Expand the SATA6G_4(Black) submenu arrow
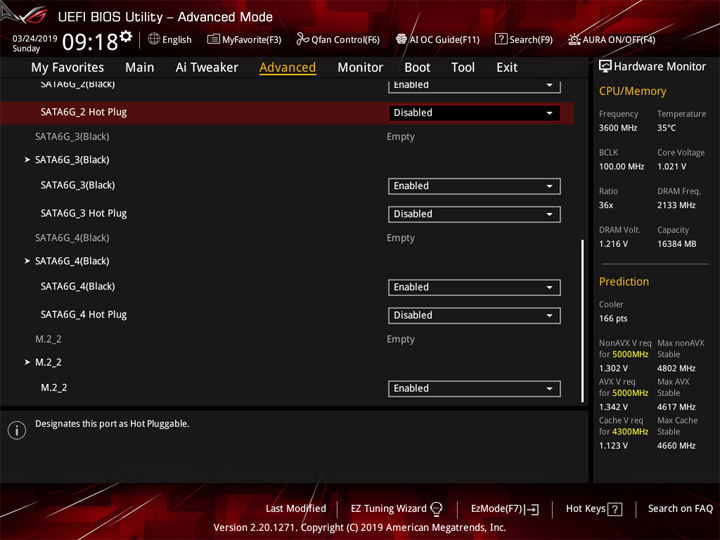 click(27, 261)
